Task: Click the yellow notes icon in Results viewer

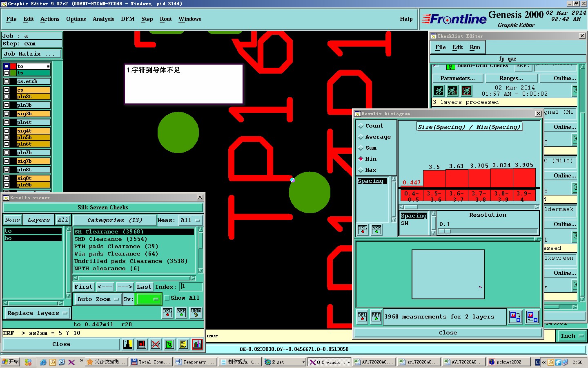Action: (183, 344)
